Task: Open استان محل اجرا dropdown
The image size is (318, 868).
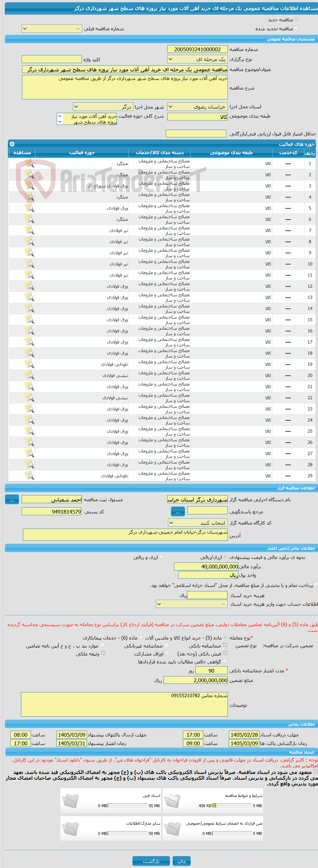Action: [198, 107]
